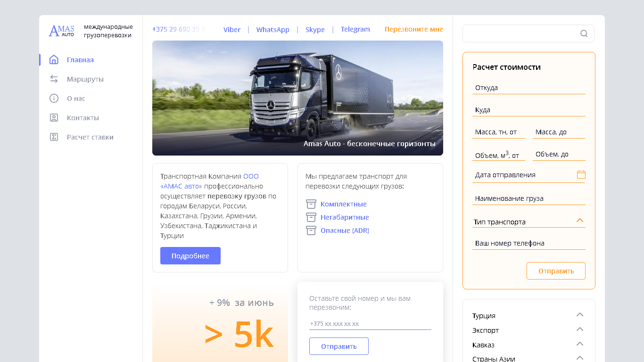Click the Объем, до field
Viewport: 644px width, 362px height.
tap(559, 155)
